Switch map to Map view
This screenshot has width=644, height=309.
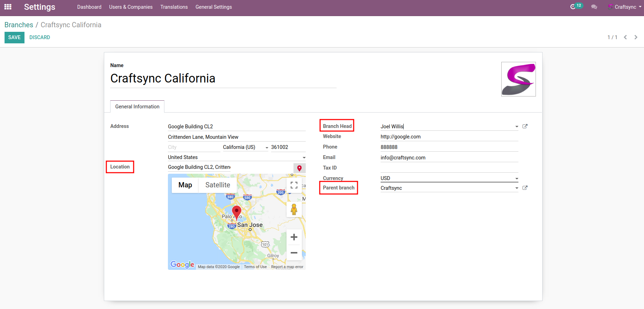click(x=185, y=185)
